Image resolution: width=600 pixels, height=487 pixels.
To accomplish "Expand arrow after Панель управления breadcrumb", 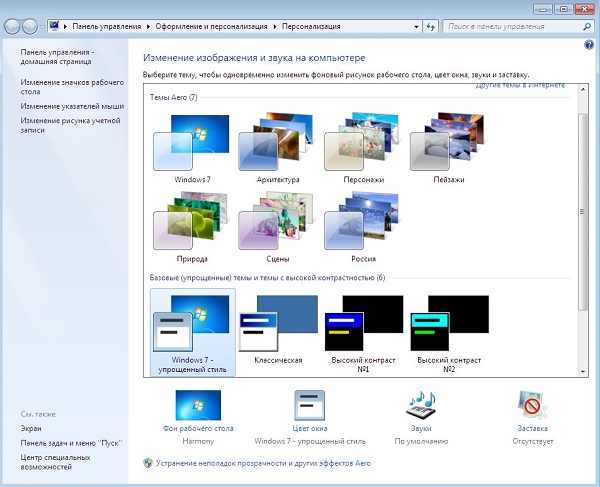I will pos(148,26).
